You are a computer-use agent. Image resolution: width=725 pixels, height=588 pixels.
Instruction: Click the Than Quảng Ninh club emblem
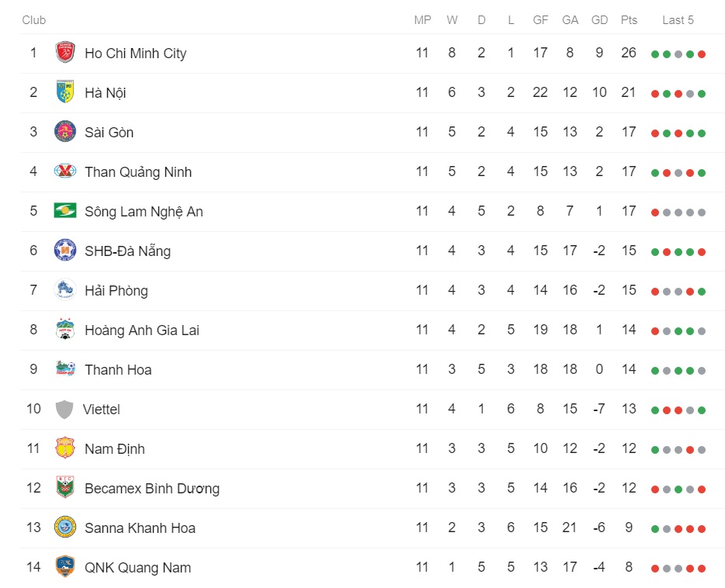point(65,171)
